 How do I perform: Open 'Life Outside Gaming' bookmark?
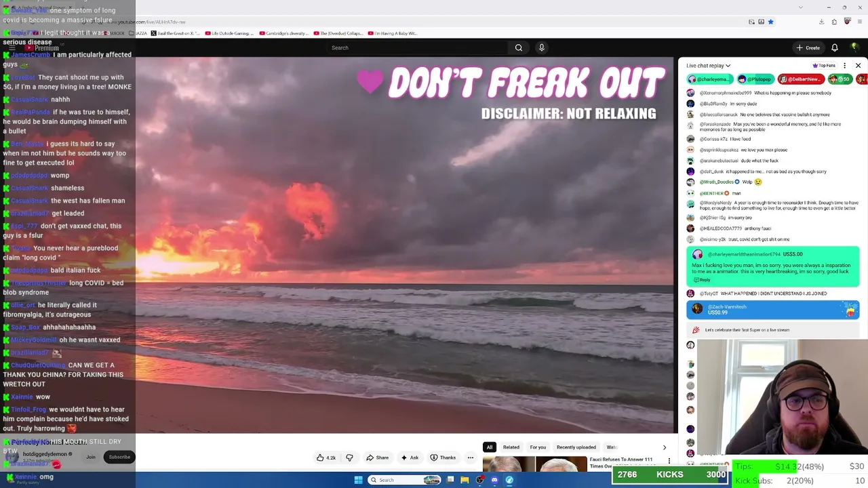pyautogui.click(x=229, y=33)
